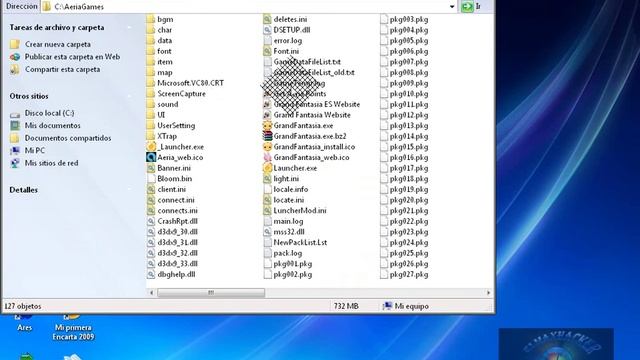Select the file named Font.ini
Viewport: 640px width, 360px height.
tap(286, 51)
